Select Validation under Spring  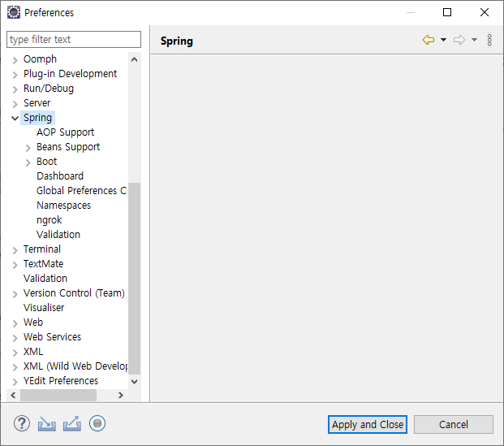(58, 235)
